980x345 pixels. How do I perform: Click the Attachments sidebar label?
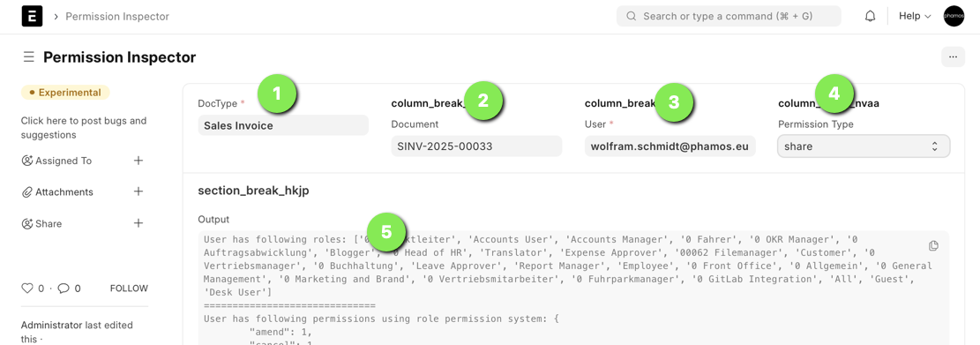point(64,191)
